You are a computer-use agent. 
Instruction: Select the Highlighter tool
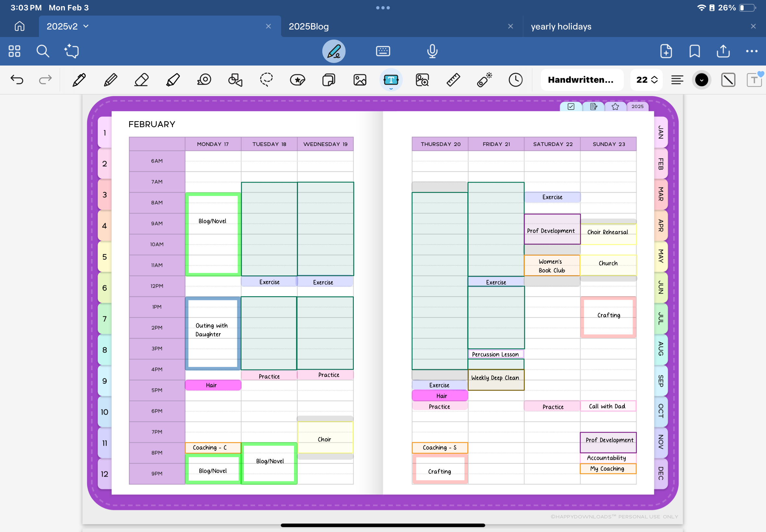tap(173, 80)
